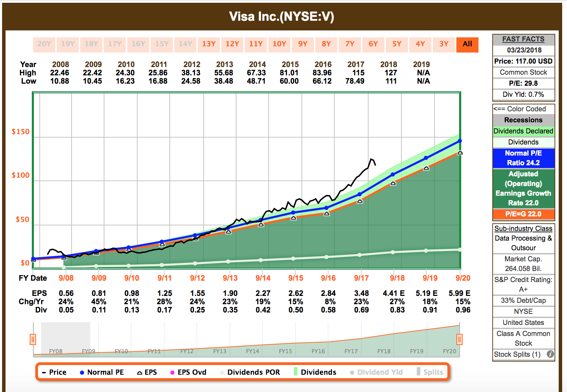This screenshot has height=392, width=567.
Task: Select the 10Y time range
Action: pos(279,45)
